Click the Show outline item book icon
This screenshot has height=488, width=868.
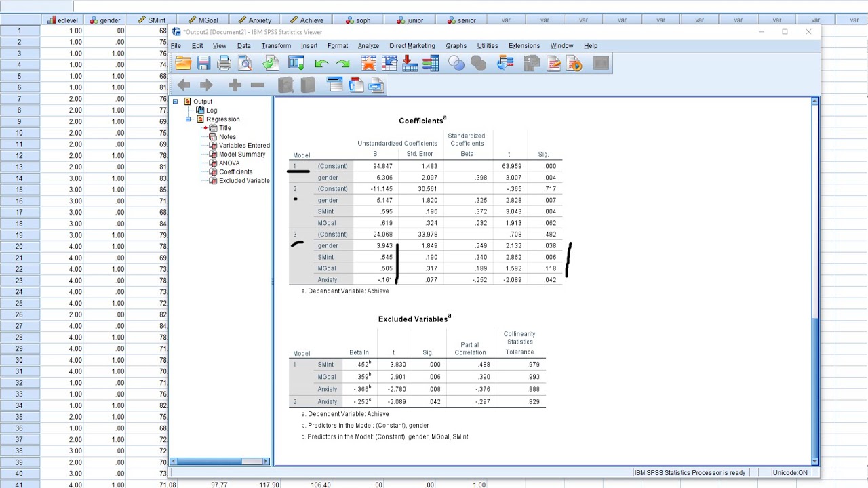pos(285,85)
